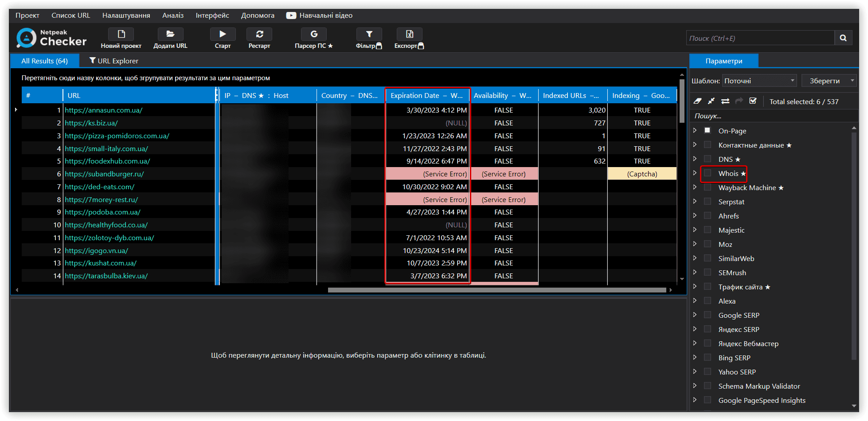Viewport: 868px width, 421px height.
Task: Sort by the Expiration Date column header
Action: [428, 95]
